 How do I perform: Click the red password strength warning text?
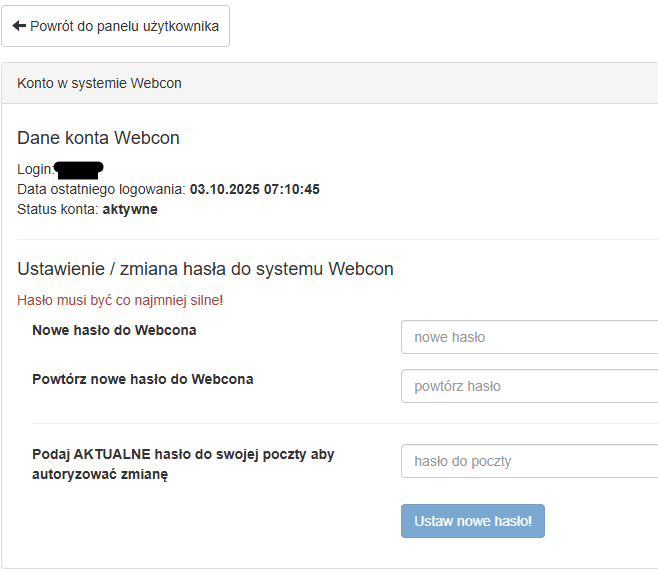pyautogui.click(x=120, y=300)
